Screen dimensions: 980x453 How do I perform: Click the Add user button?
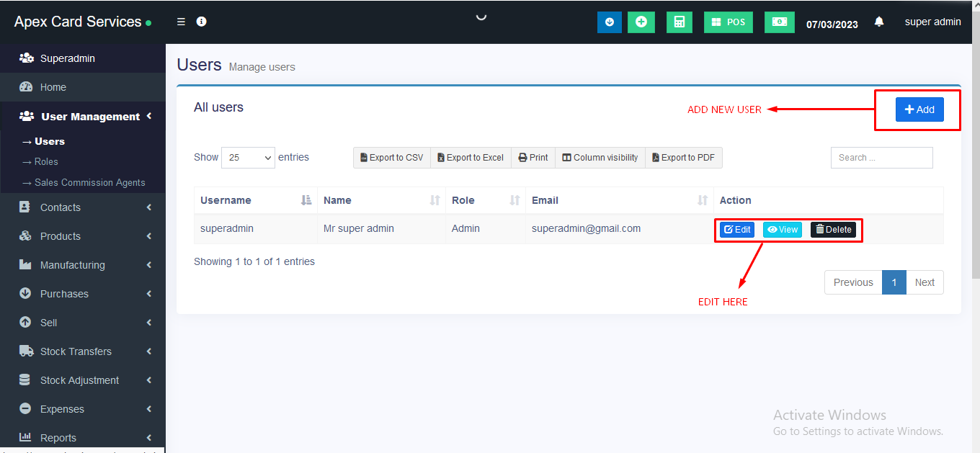point(919,109)
